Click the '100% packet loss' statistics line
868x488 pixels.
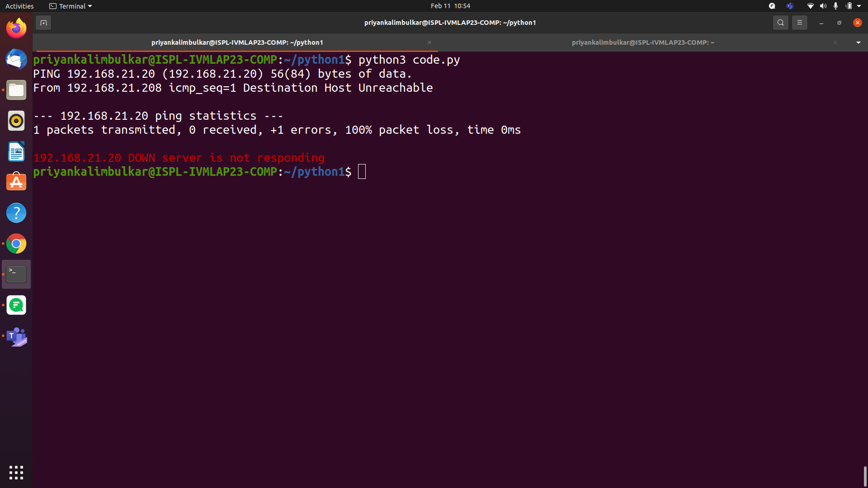click(x=277, y=130)
